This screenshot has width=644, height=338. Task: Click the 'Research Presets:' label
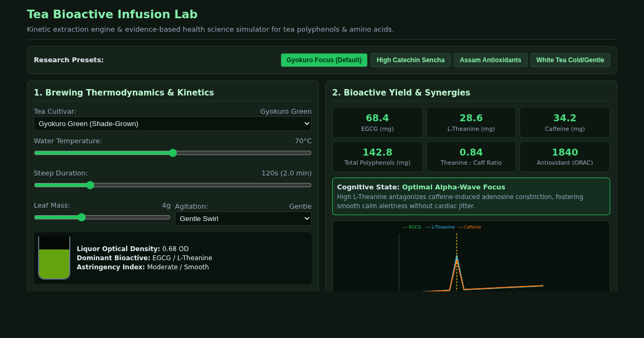tap(69, 60)
